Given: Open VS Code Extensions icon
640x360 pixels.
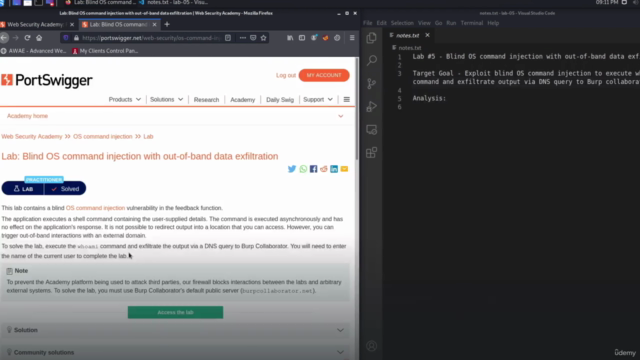Looking at the screenshot, I should 371,153.
